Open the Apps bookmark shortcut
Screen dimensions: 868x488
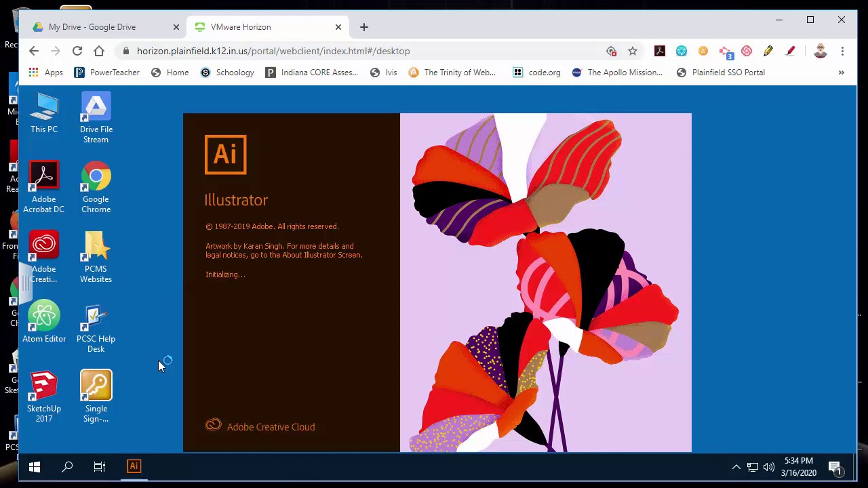click(x=45, y=73)
